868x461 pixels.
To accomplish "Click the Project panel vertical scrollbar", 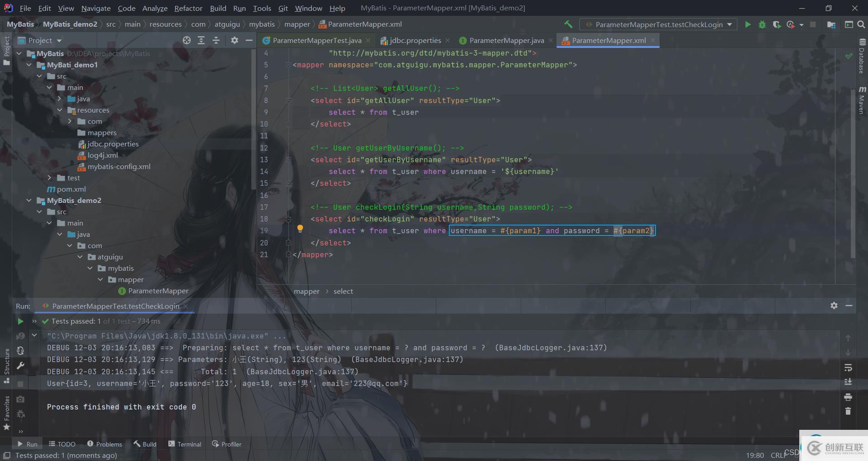I will point(253,119).
